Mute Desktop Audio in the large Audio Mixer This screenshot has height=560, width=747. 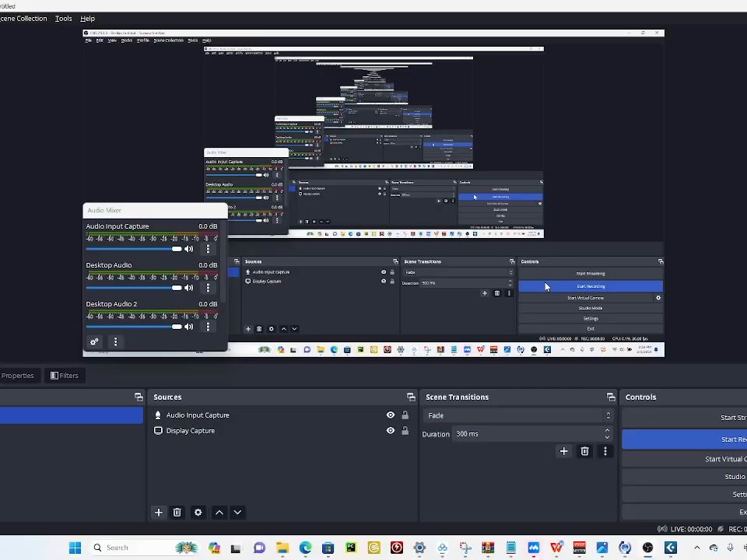point(189,288)
